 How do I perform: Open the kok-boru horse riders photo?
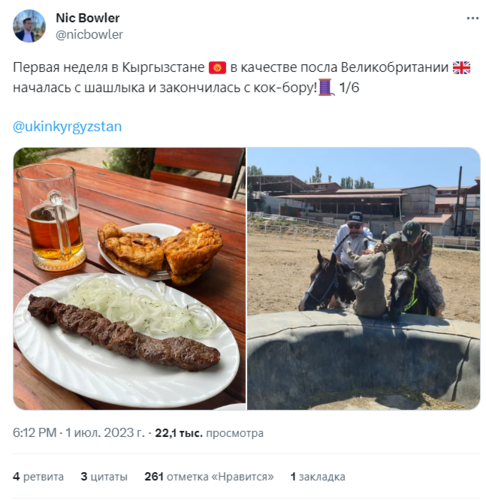click(363, 278)
